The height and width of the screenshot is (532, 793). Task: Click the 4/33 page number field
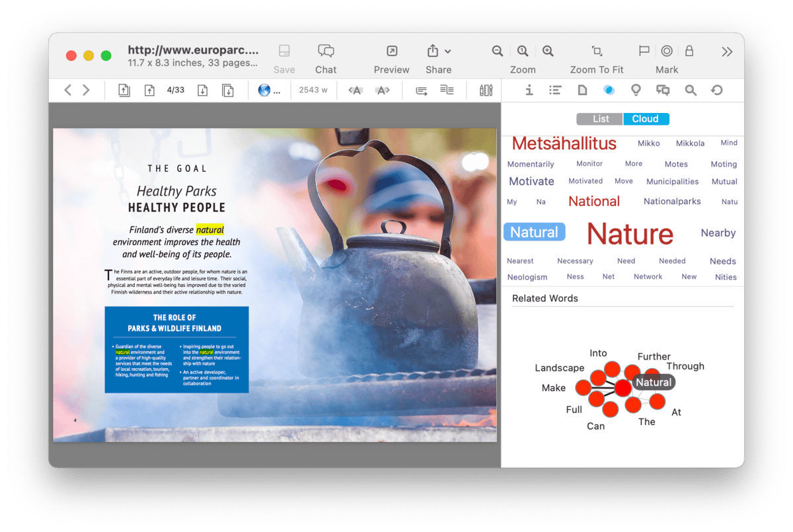click(176, 91)
